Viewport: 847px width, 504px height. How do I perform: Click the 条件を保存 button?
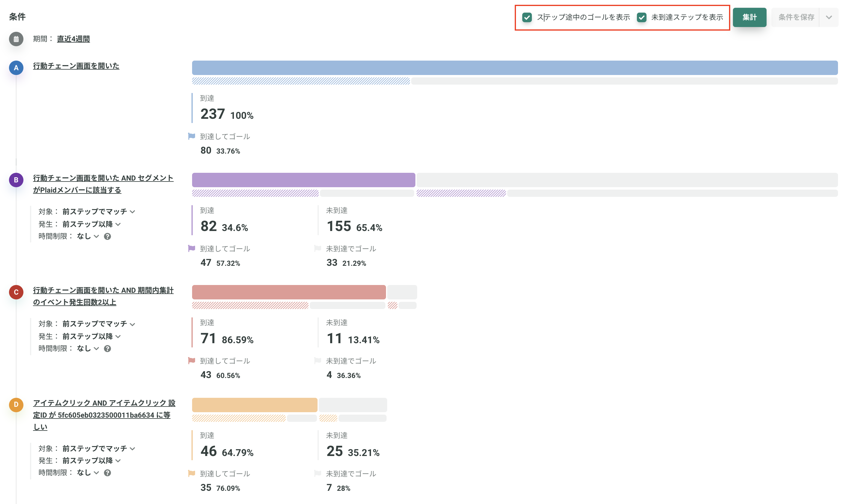pyautogui.click(x=796, y=17)
